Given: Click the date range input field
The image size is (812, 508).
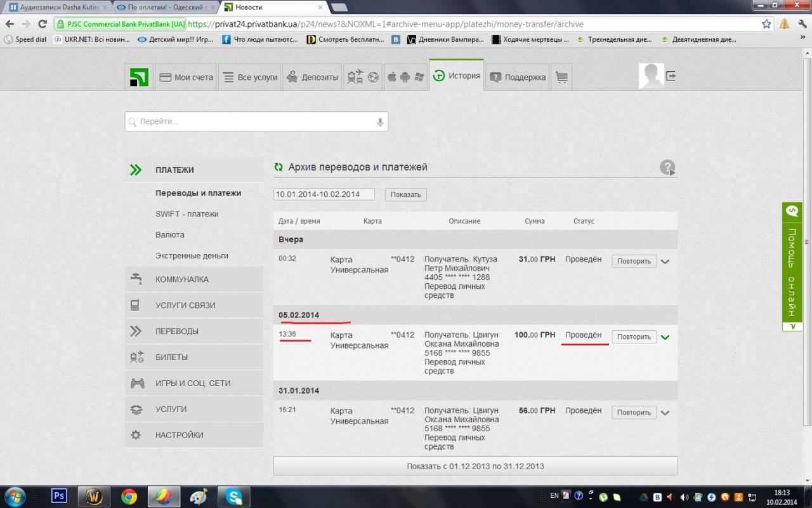Looking at the screenshot, I should [x=324, y=194].
